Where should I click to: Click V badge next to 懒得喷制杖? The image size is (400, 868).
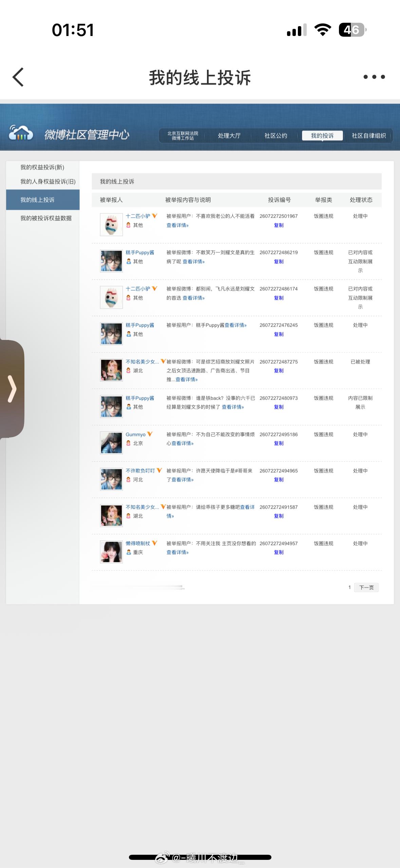point(154,543)
